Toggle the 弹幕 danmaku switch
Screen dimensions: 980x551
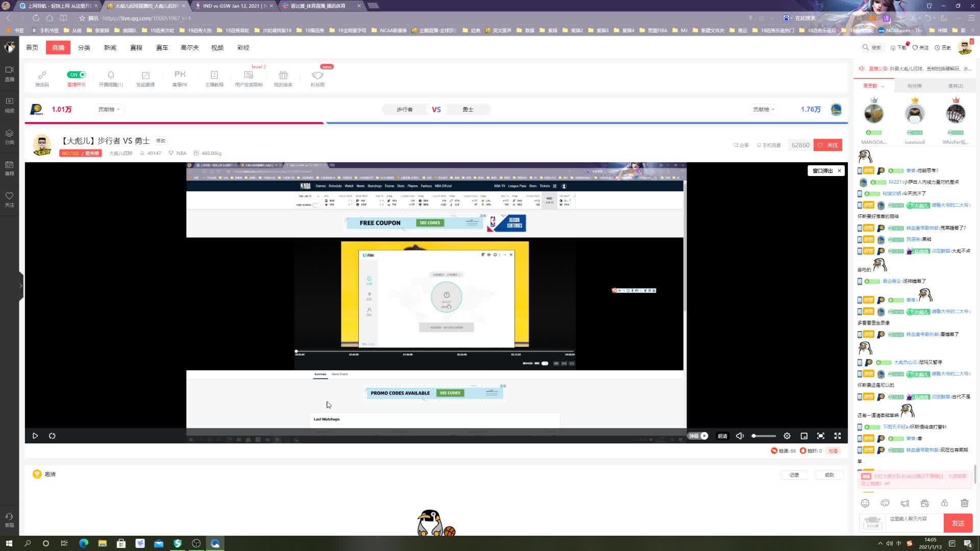pyautogui.click(x=698, y=436)
